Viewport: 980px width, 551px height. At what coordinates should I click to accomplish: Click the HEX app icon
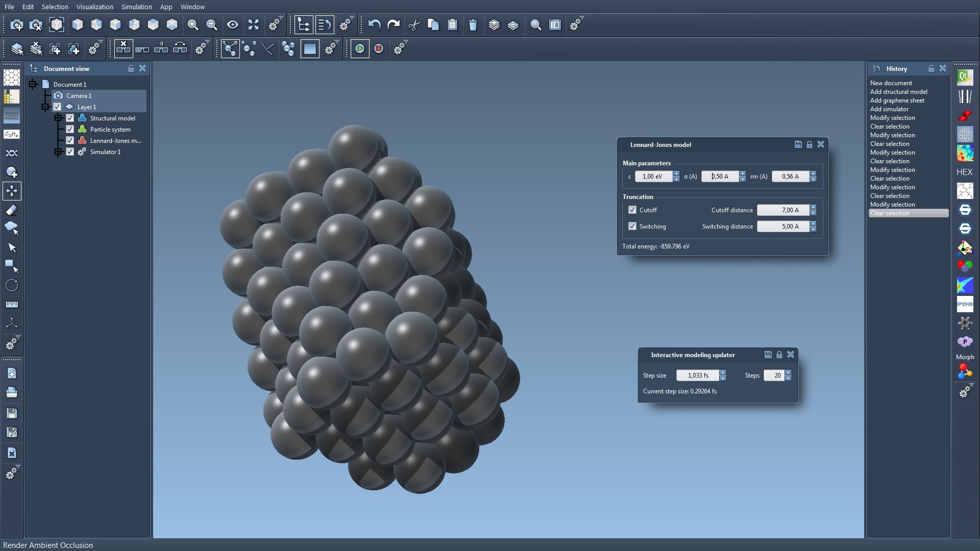tap(964, 172)
